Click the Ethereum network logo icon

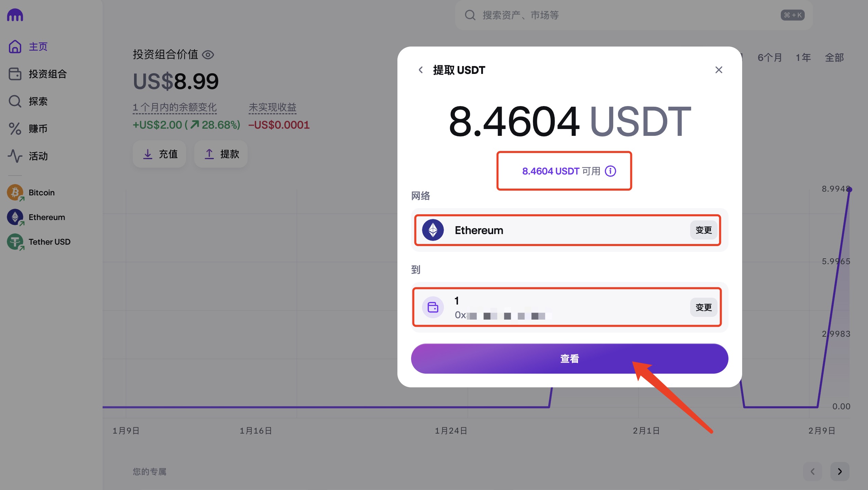pos(433,230)
